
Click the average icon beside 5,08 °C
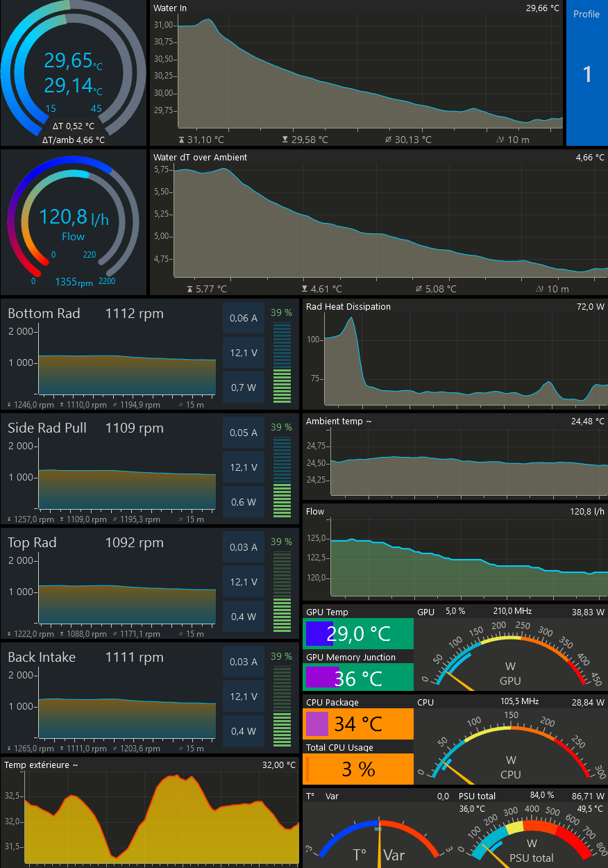pyautogui.click(x=418, y=289)
